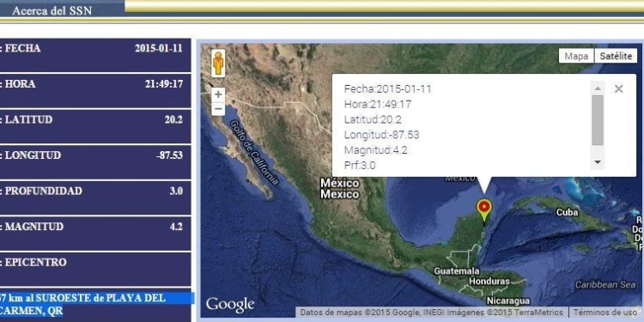Click the info window scroll up arrow
Viewport: 644px width, 322px height.
(598, 88)
